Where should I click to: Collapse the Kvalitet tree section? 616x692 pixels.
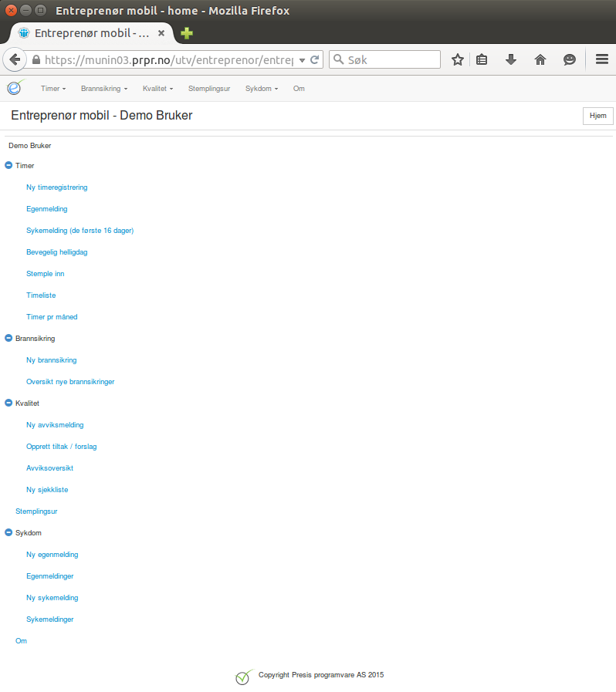[x=8, y=403]
